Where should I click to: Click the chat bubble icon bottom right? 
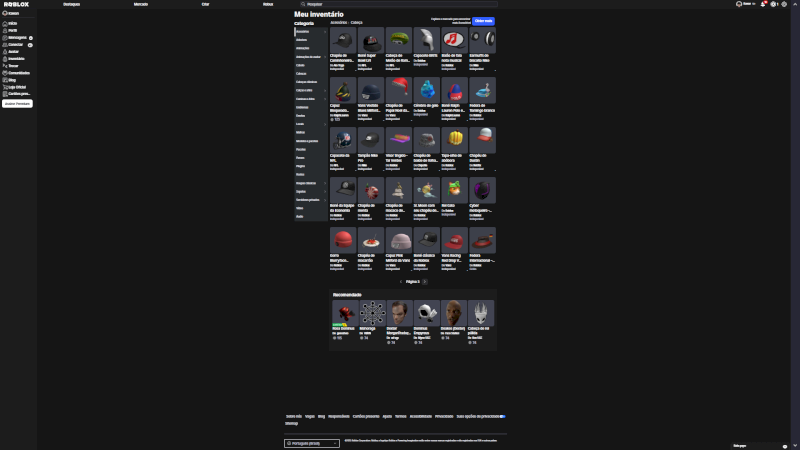[785, 446]
